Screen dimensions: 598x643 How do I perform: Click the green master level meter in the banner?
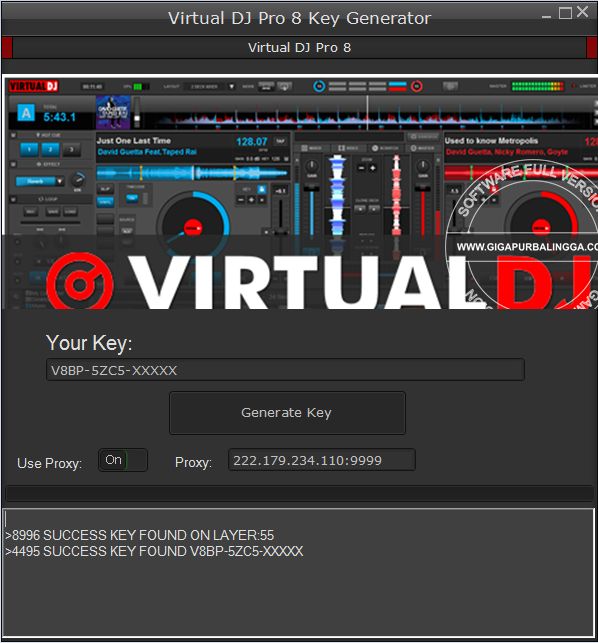(x=538, y=86)
